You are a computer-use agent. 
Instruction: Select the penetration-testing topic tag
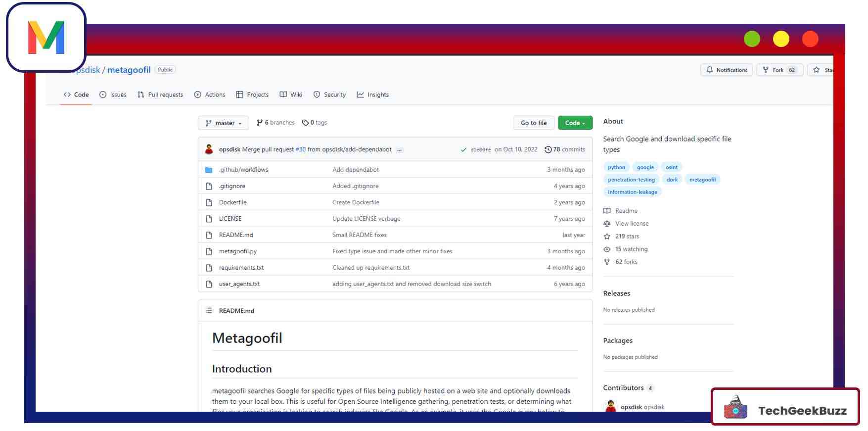631,180
